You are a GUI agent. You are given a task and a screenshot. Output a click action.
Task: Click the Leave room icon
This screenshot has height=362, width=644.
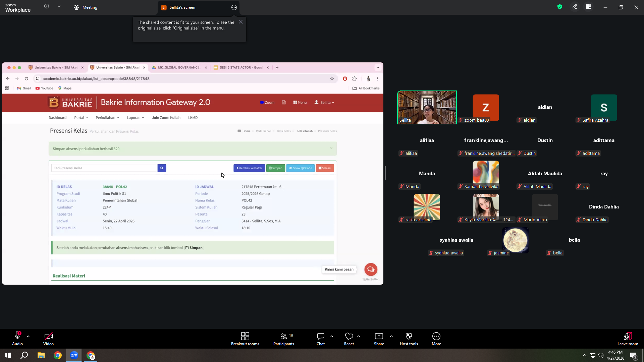pyautogui.click(x=628, y=336)
